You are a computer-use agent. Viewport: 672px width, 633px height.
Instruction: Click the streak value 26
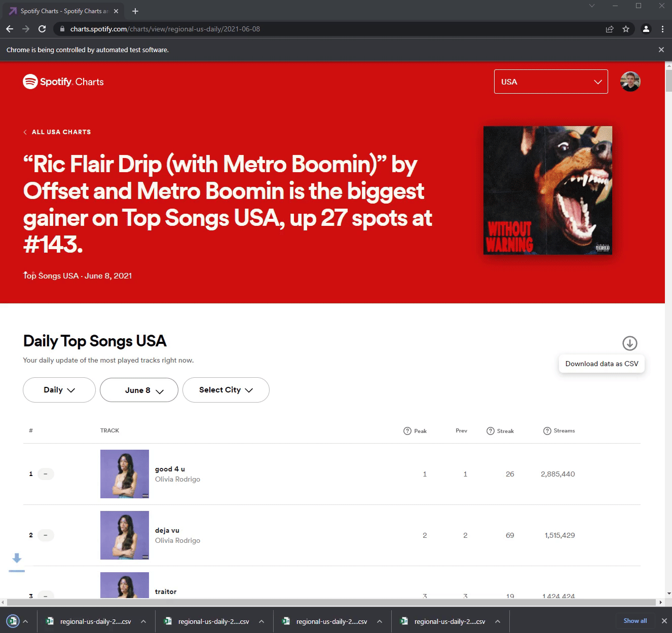click(510, 474)
